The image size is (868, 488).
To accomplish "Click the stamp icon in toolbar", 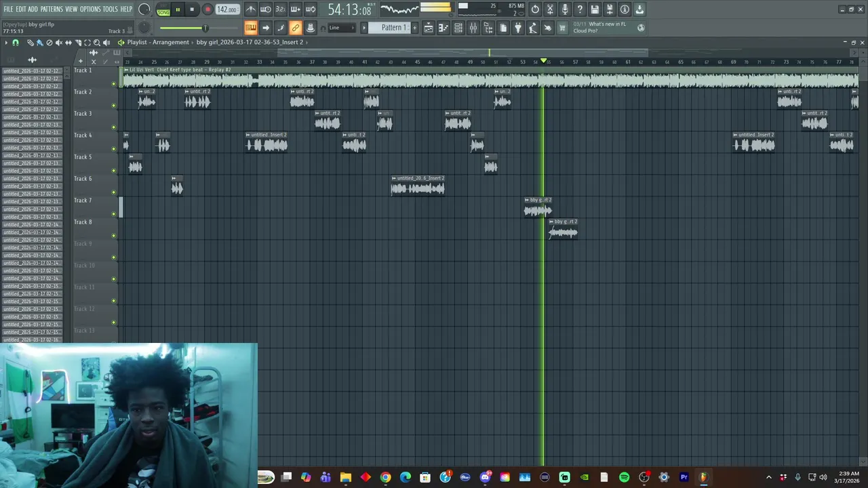I will 311,28.
